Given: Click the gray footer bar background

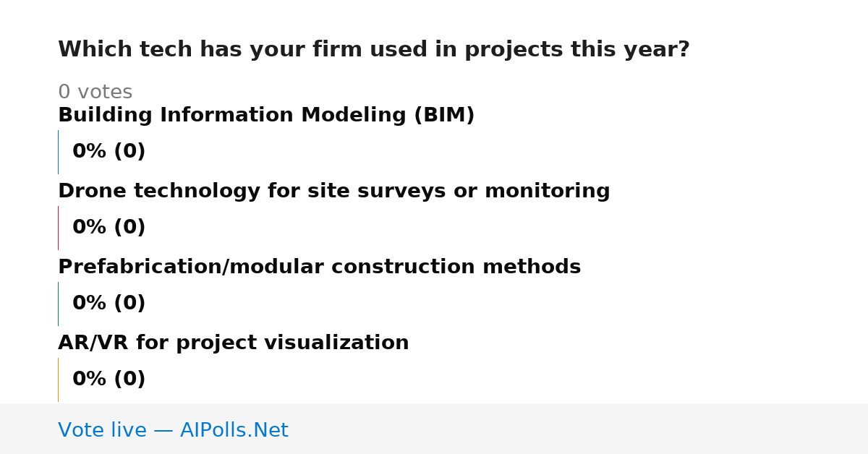Looking at the screenshot, I should (579, 429).
